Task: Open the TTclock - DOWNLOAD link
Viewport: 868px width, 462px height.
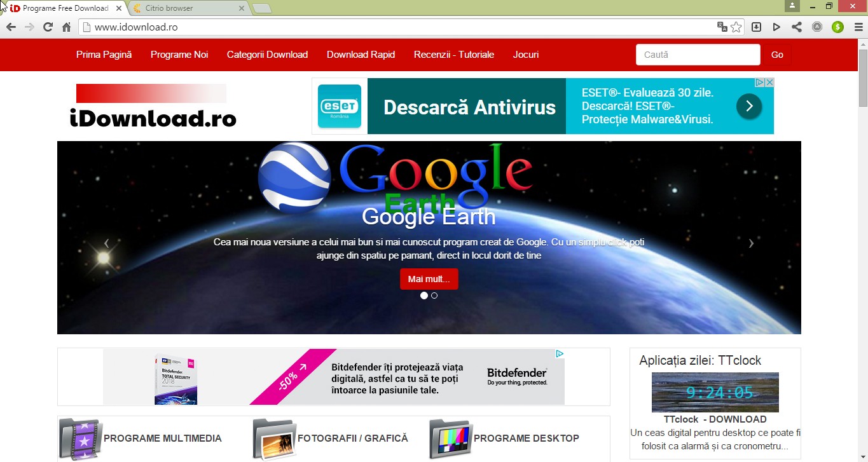Action: tap(715, 419)
